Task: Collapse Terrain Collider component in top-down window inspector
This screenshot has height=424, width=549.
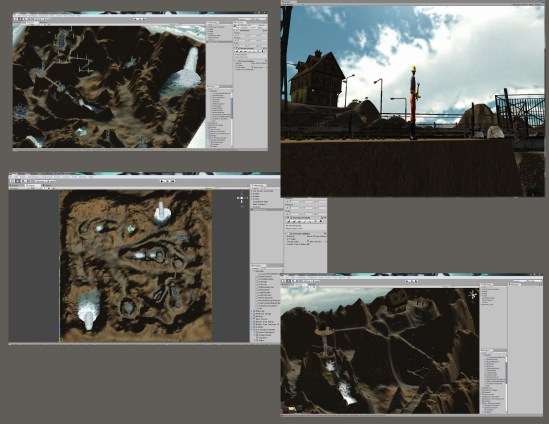Action: pos(285,234)
